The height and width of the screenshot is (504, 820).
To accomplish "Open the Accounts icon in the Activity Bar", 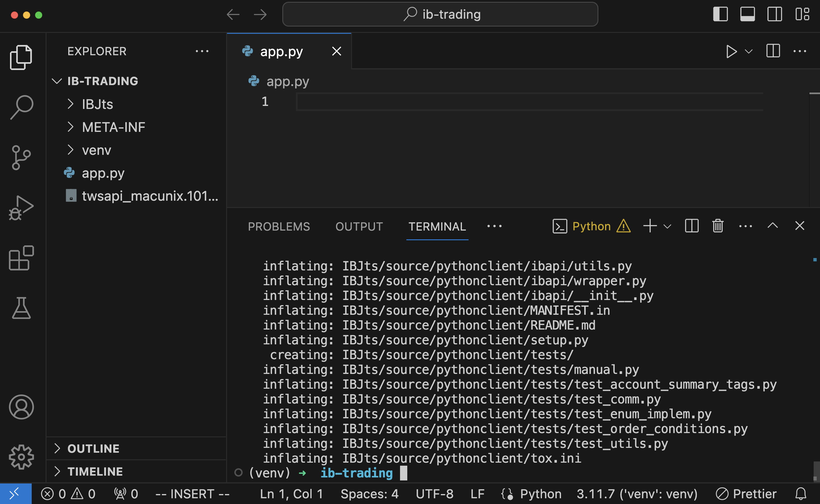I will pyautogui.click(x=21, y=407).
